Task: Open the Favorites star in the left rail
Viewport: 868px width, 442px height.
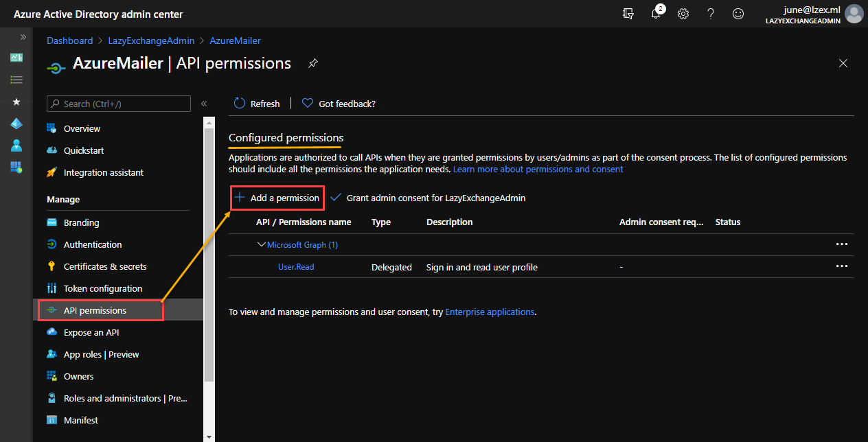Action: pyautogui.click(x=16, y=102)
